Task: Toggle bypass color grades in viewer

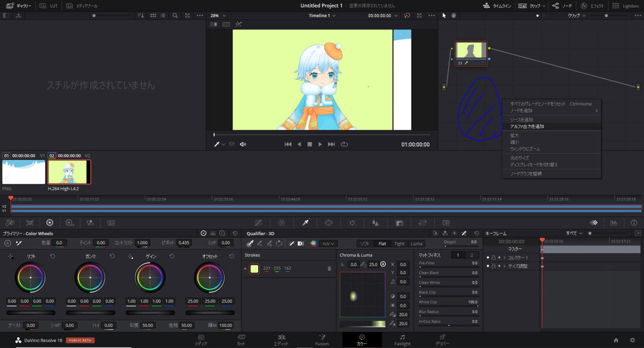Action: click(x=406, y=16)
